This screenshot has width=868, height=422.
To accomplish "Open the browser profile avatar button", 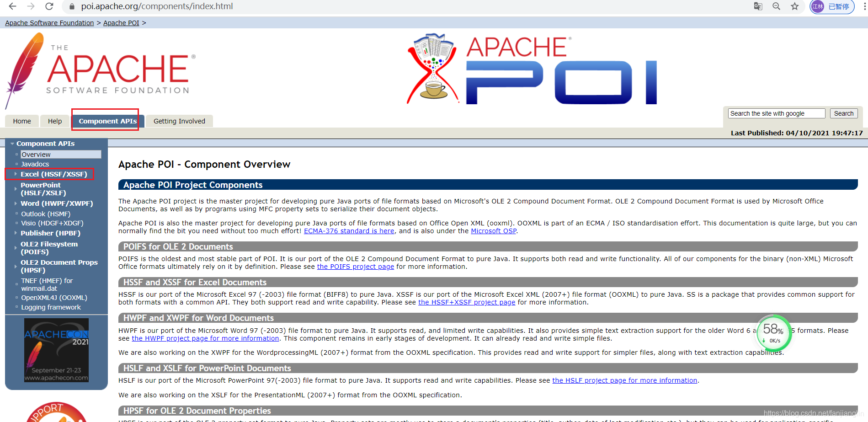I will [832, 6].
